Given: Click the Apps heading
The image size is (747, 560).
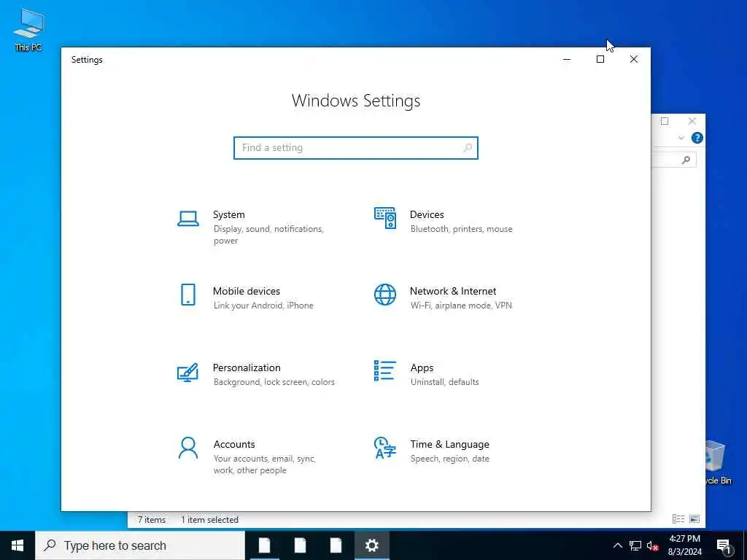Looking at the screenshot, I should coord(422,367).
